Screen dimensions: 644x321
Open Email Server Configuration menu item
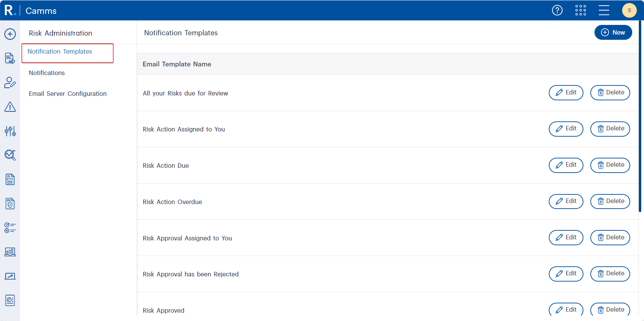68,94
